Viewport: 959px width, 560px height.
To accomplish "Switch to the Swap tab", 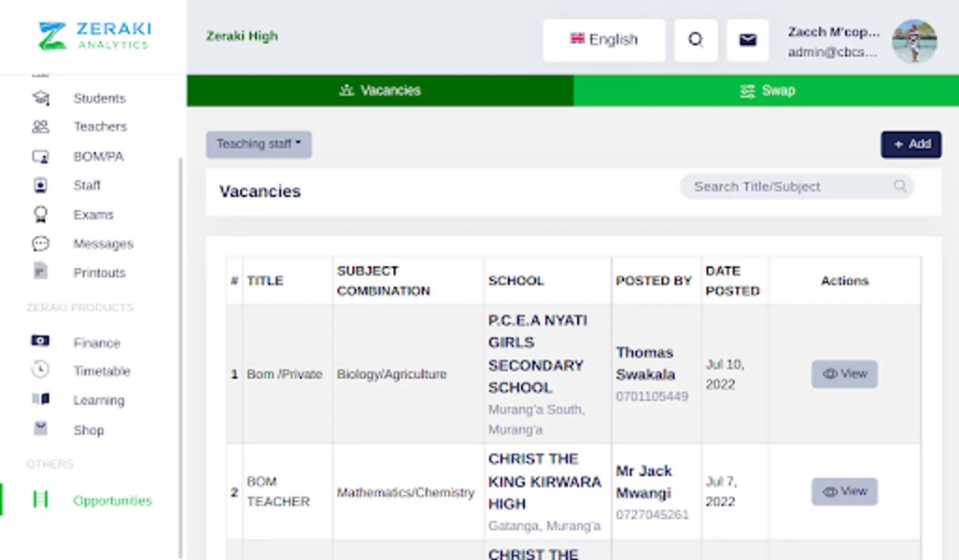I will [766, 91].
